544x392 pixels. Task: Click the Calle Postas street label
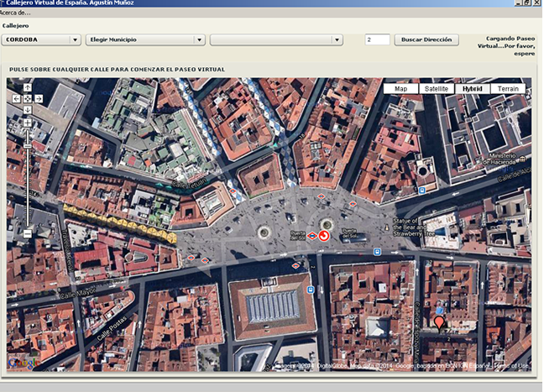click(112, 328)
